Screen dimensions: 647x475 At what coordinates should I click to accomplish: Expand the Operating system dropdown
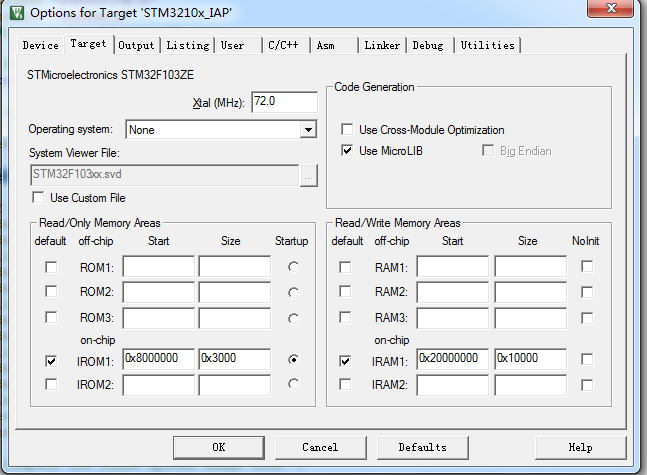308,130
